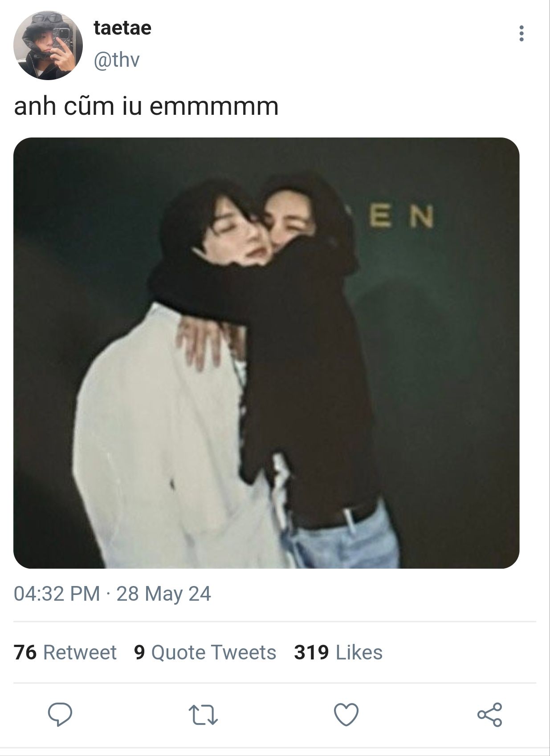View the 9 Quote Tweets
Viewport: 550px width, 756px height.
205,652
